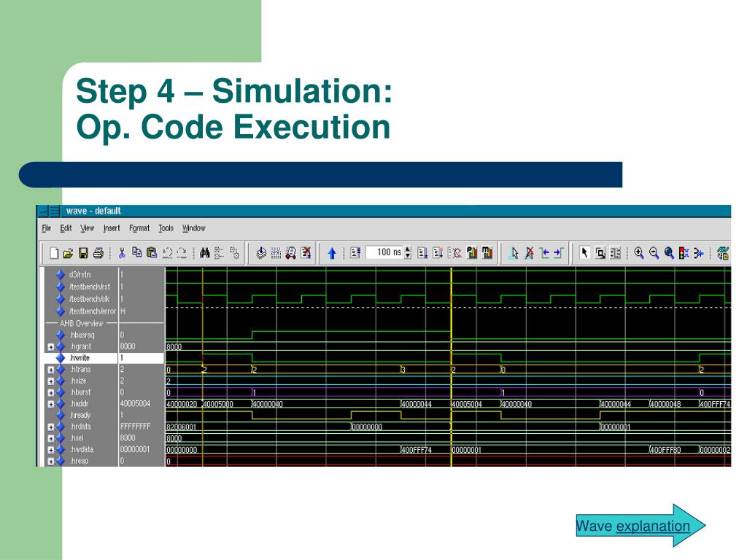This screenshot has width=747, height=560.
Task: Click the Performance profile P chart icon
Action: click(x=472, y=253)
